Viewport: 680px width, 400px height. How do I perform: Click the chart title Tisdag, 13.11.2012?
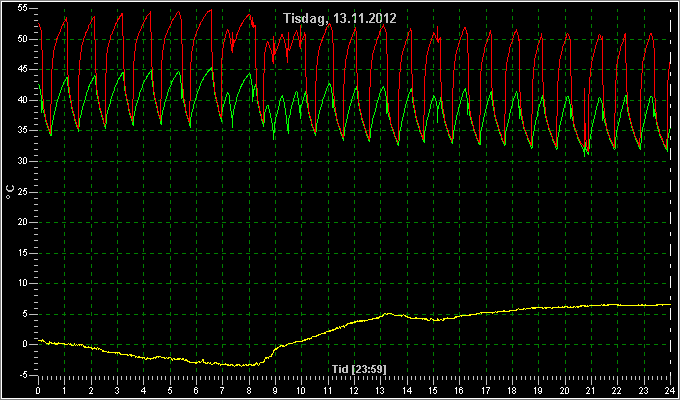click(x=340, y=18)
